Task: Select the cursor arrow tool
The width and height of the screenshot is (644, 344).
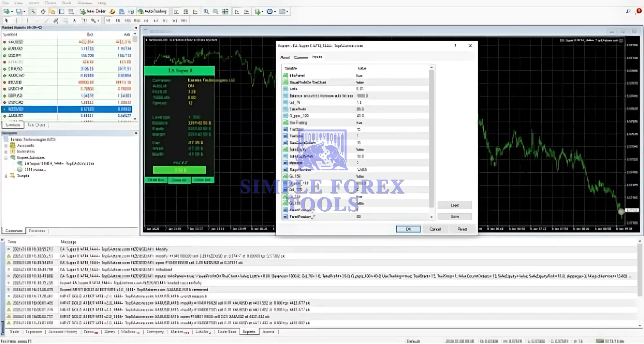Action: click(6, 21)
